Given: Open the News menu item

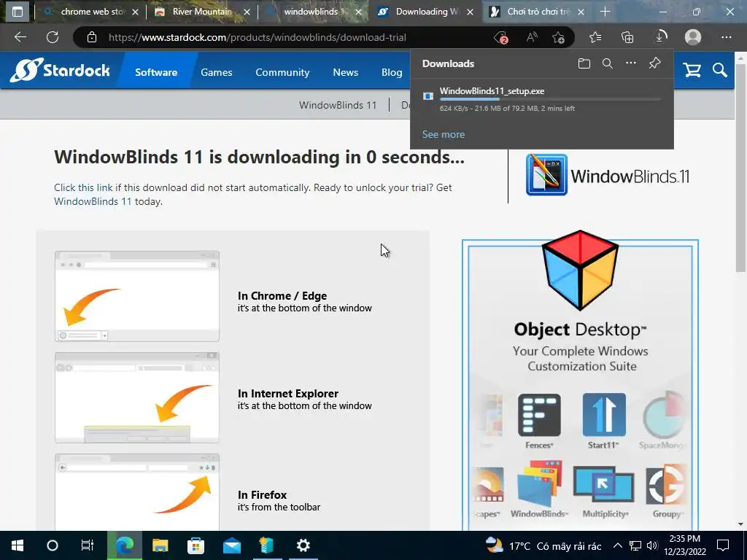Looking at the screenshot, I should point(345,72).
